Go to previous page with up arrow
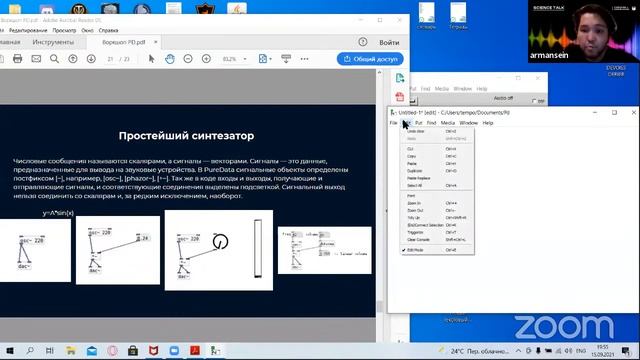 [x=73, y=59]
